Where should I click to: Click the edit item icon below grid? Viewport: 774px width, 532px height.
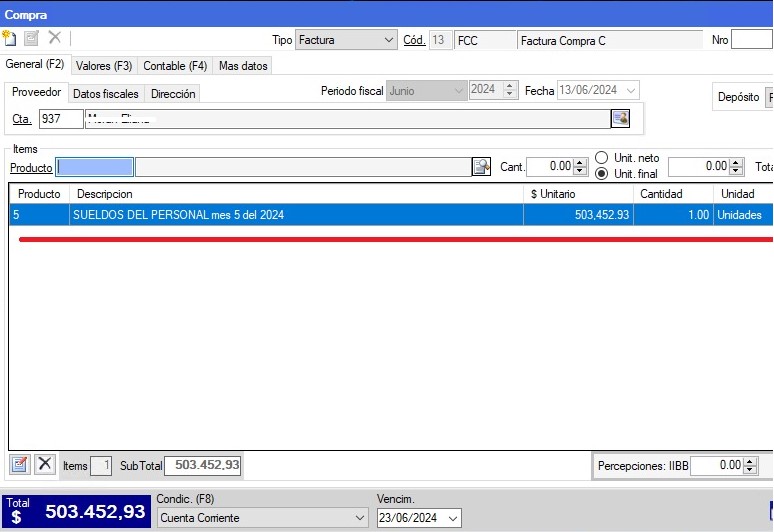click(x=19, y=464)
